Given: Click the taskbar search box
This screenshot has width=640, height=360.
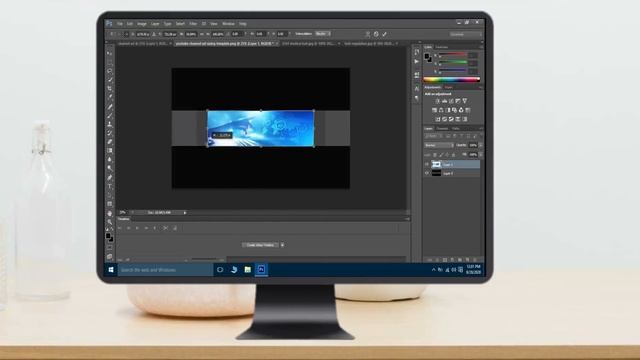Looking at the screenshot, I should pos(165,270).
